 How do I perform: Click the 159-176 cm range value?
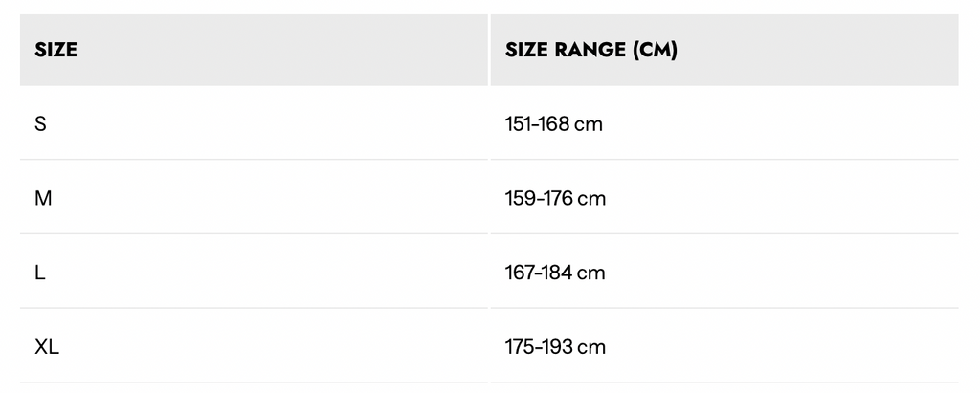pos(555,199)
